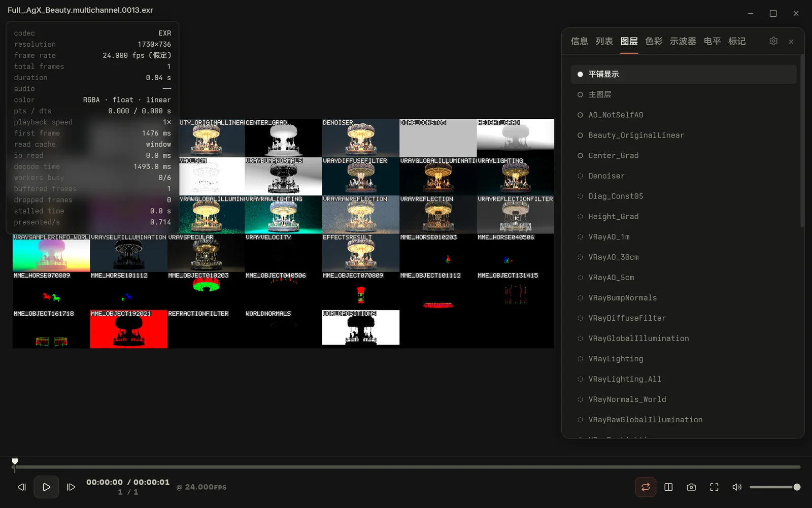Close the layers side panel
The width and height of the screenshot is (812, 508).
[x=791, y=42]
